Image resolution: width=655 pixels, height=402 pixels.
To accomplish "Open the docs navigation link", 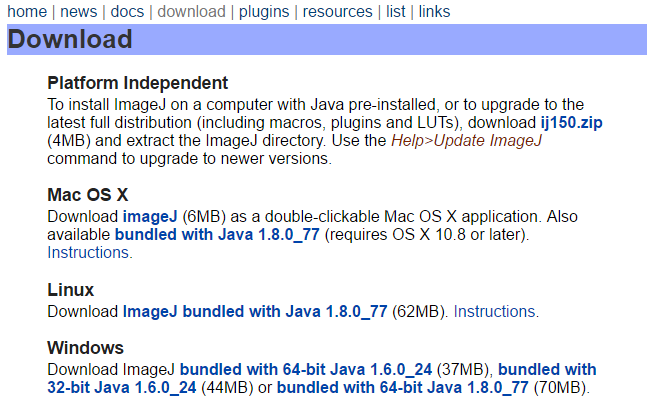I will click(x=127, y=12).
